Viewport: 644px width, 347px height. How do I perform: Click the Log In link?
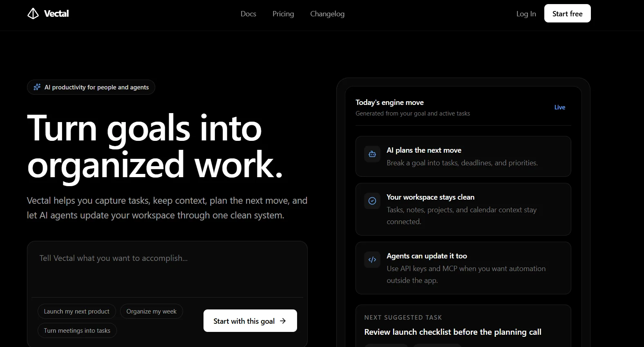(x=526, y=14)
